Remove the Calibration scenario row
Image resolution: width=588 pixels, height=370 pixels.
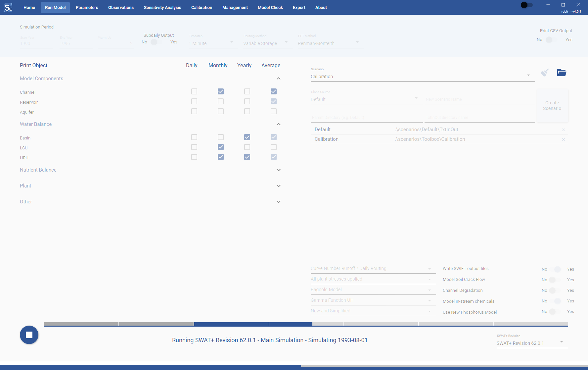coord(563,139)
